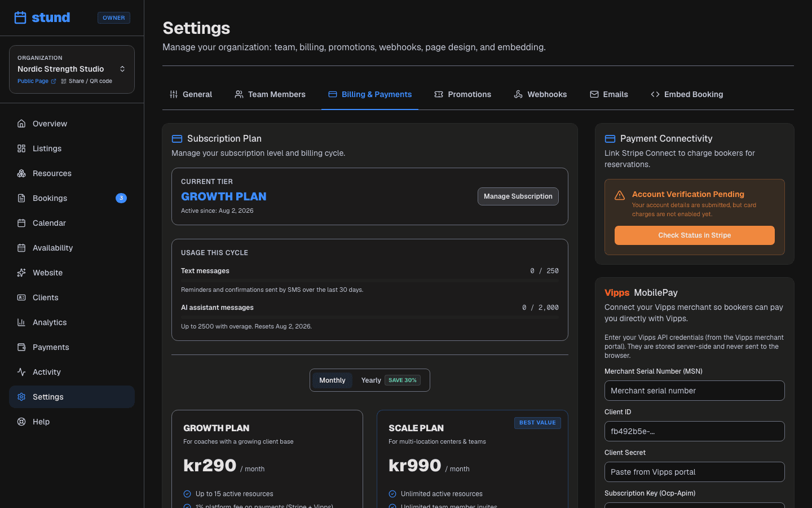Click the warning triangle in verification notice
Screen dimensions: 812x508
(x=620, y=195)
